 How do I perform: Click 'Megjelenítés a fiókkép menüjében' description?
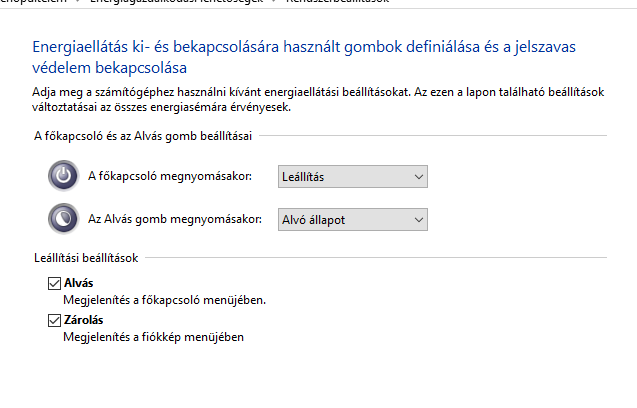(x=154, y=337)
